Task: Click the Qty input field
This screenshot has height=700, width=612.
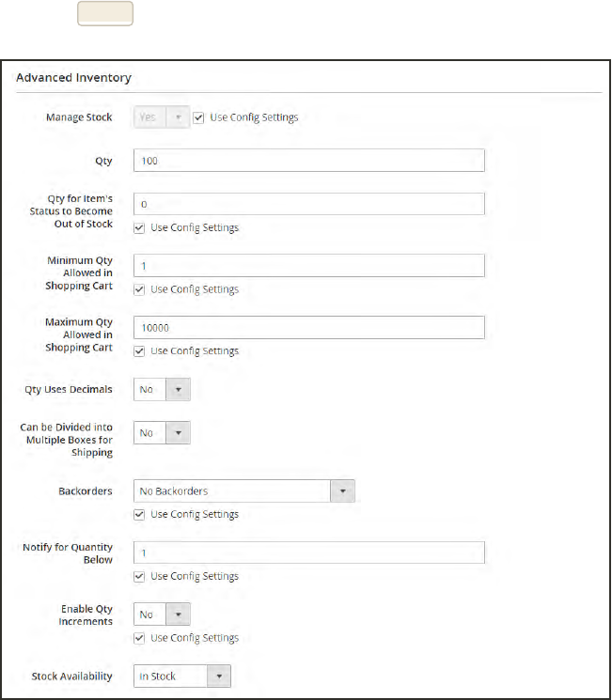Action: 309,161
